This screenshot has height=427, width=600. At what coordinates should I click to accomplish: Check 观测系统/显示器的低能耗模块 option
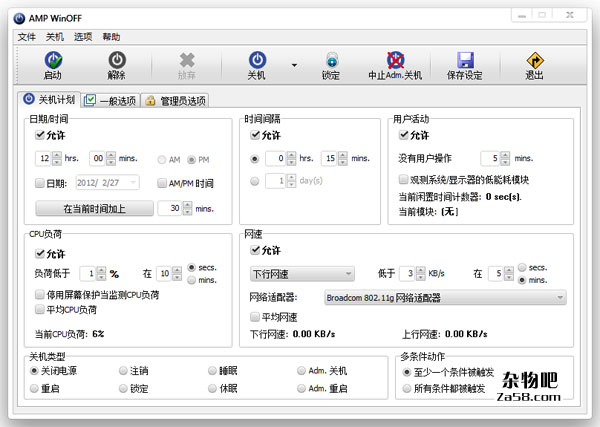click(x=403, y=179)
